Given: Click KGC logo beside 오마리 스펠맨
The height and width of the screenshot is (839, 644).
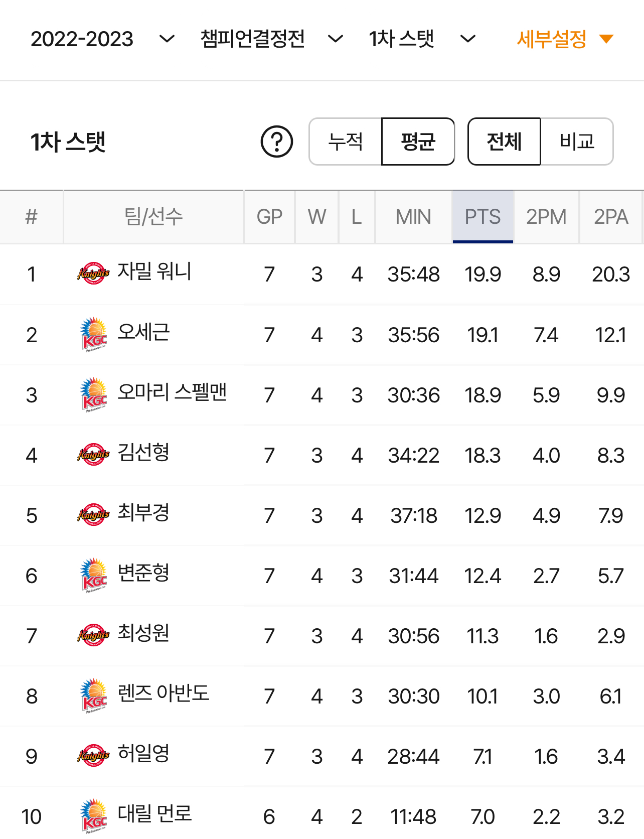Looking at the screenshot, I should click(x=94, y=394).
